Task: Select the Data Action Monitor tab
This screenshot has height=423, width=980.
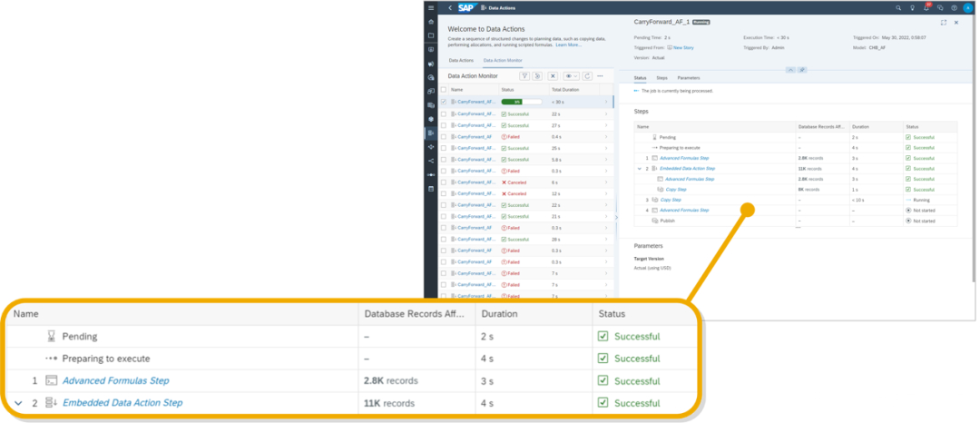Action: point(503,60)
